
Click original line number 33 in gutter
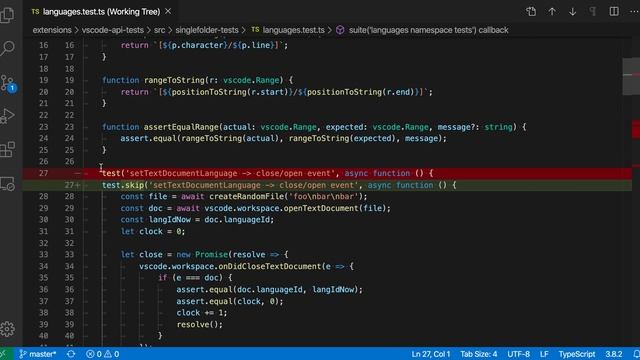tap(43, 255)
